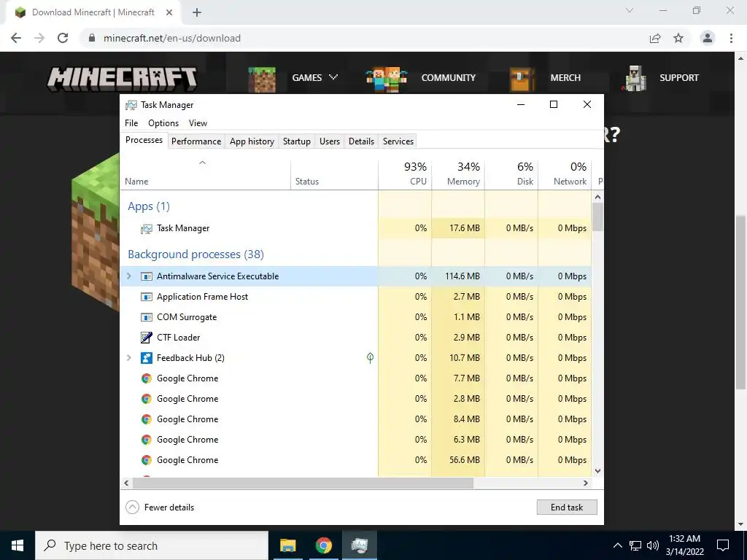The width and height of the screenshot is (747, 560).
Task: Open the MERCH link on Minecraft site
Action: pyautogui.click(x=565, y=77)
